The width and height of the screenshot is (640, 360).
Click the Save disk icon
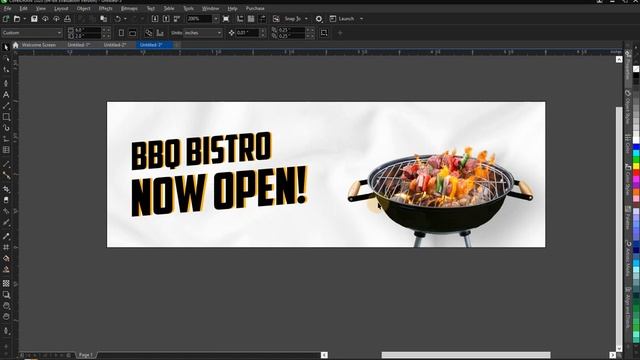[34, 19]
